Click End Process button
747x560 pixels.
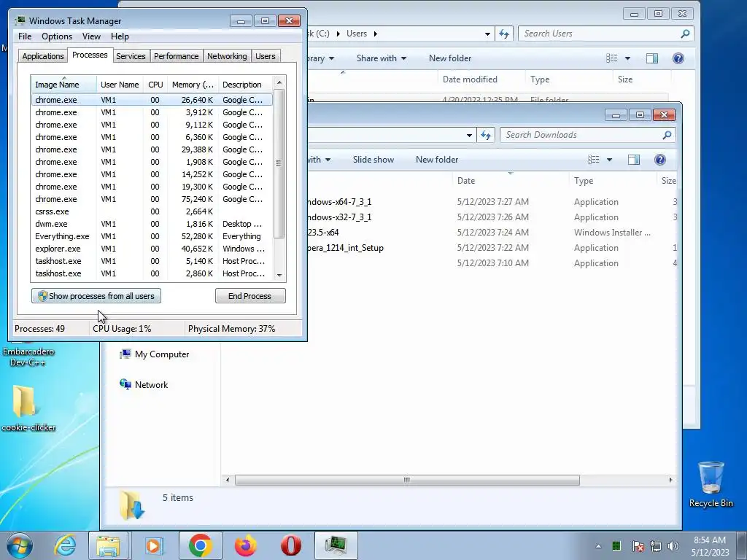click(250, 296)
